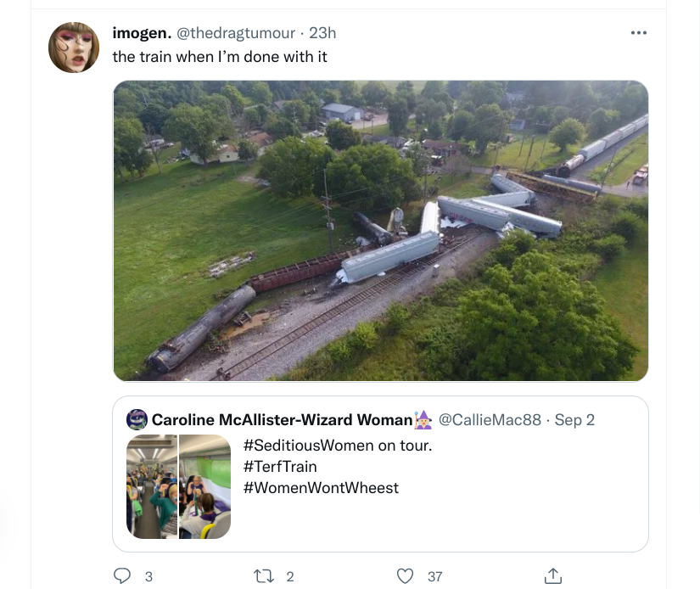View the right quoted photo with green seats
700x589 pixels.
pos(205,486)
